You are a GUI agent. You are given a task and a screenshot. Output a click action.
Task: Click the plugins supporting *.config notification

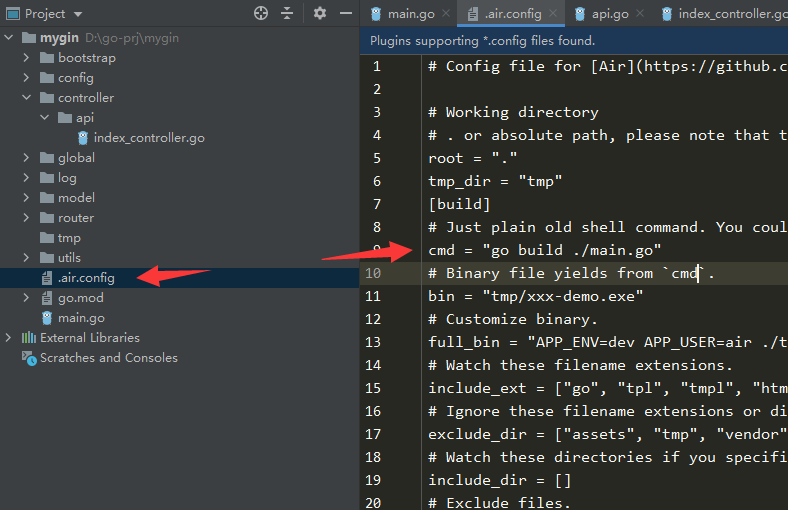tap(482, 41)
